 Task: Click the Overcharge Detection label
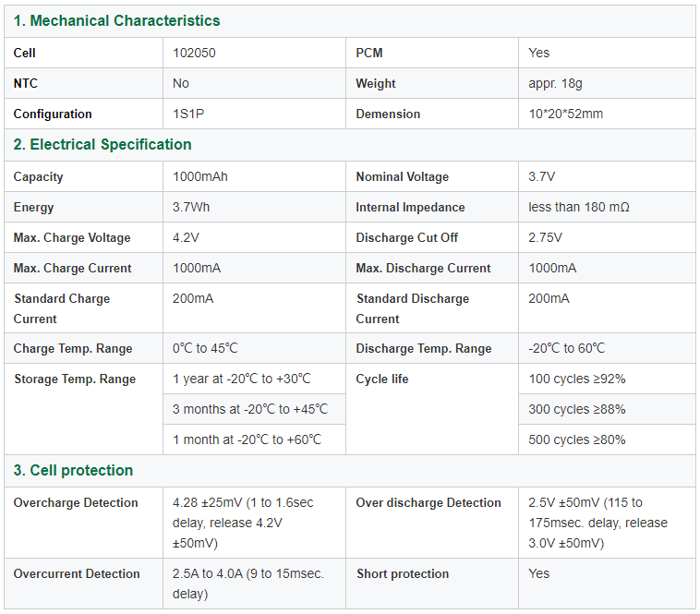(76, 502)
